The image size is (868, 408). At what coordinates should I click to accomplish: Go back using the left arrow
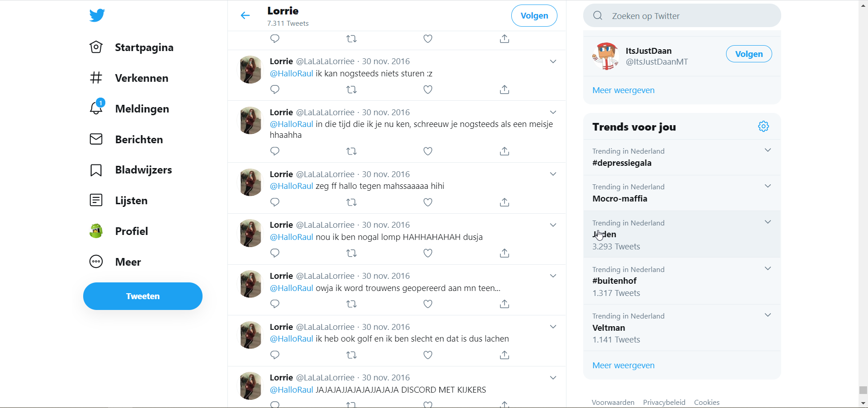[x=245, y=16]
